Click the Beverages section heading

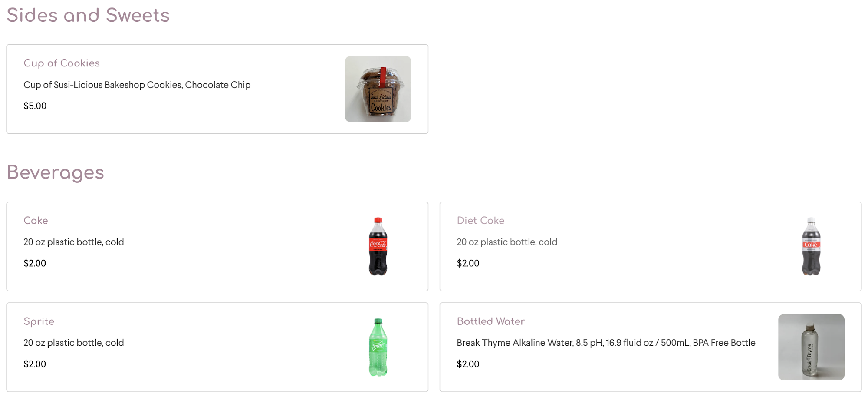56,172
